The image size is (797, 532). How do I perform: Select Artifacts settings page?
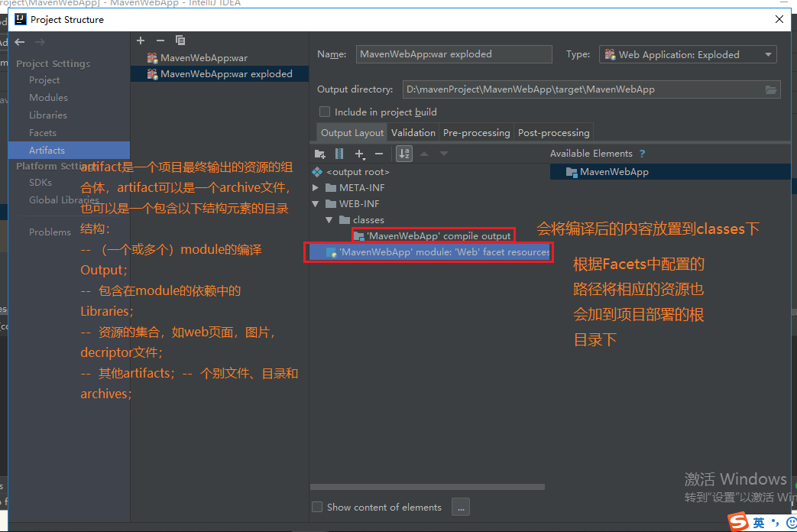pyautogui.click(x=69, y=150)
